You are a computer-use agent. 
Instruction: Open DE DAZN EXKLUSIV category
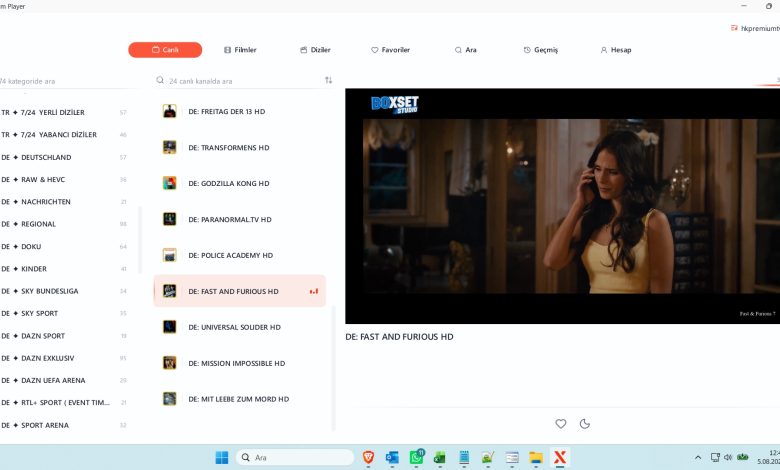(64, 358)
